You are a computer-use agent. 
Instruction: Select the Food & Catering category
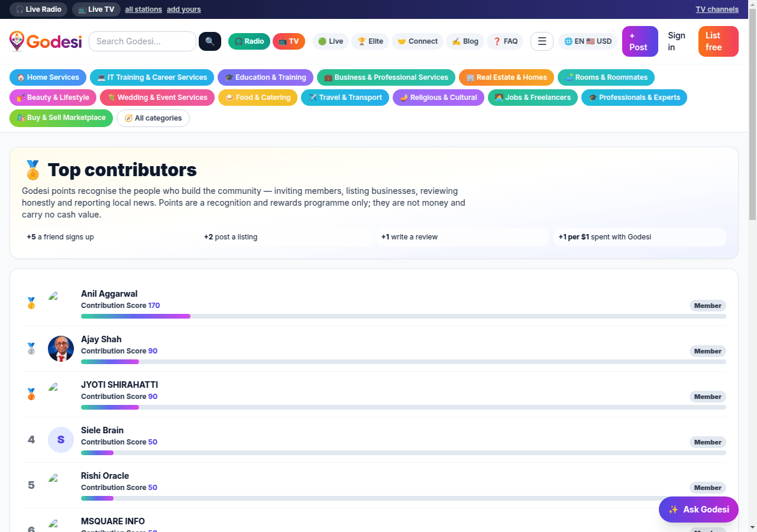pos(258,98)
